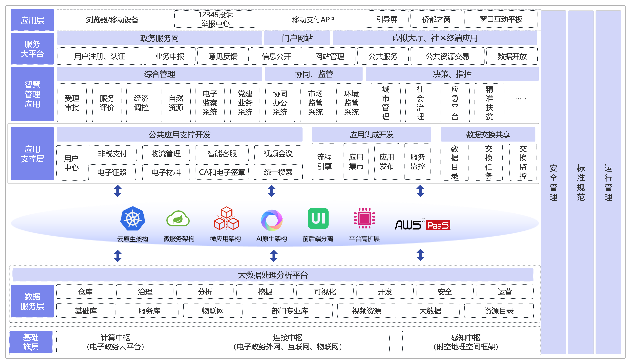Click the 安全管理 vertical bar
Image resolution: width=631 pixels, height=364 pixels.
coord(553,182)
